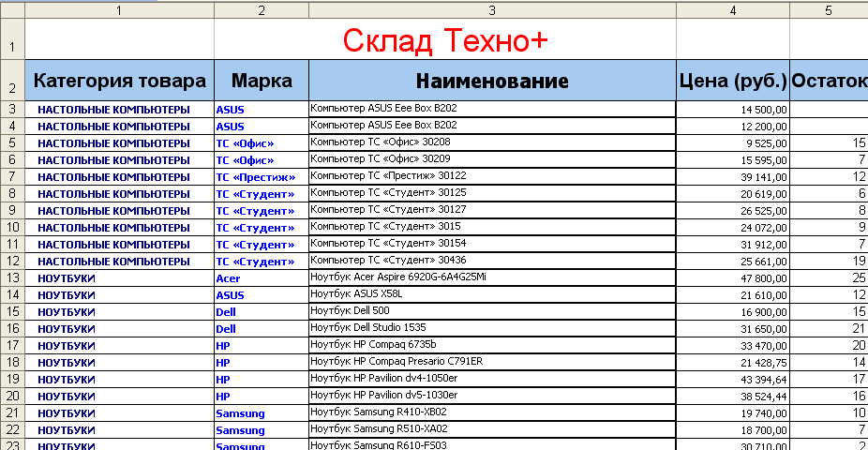Select cell 'Ноутбук Dell 500'
Screen dimensions: 868x450
[492, 312]
